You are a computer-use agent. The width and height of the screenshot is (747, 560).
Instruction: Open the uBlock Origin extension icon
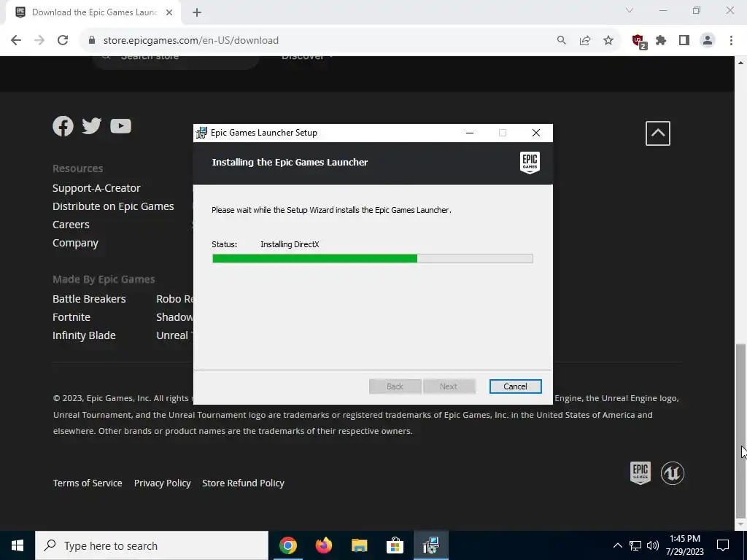point(638,41)
